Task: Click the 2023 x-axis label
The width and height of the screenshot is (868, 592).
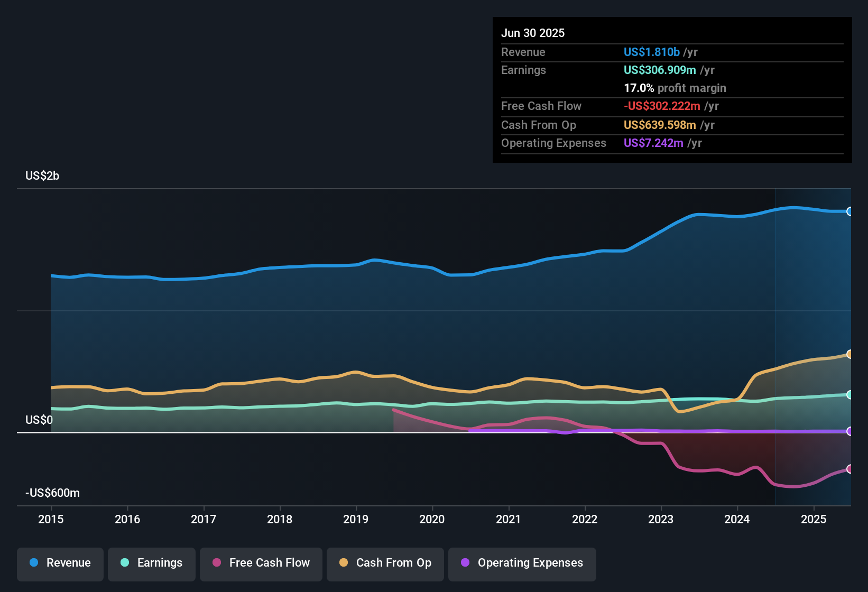Action: tap(661, 520)
